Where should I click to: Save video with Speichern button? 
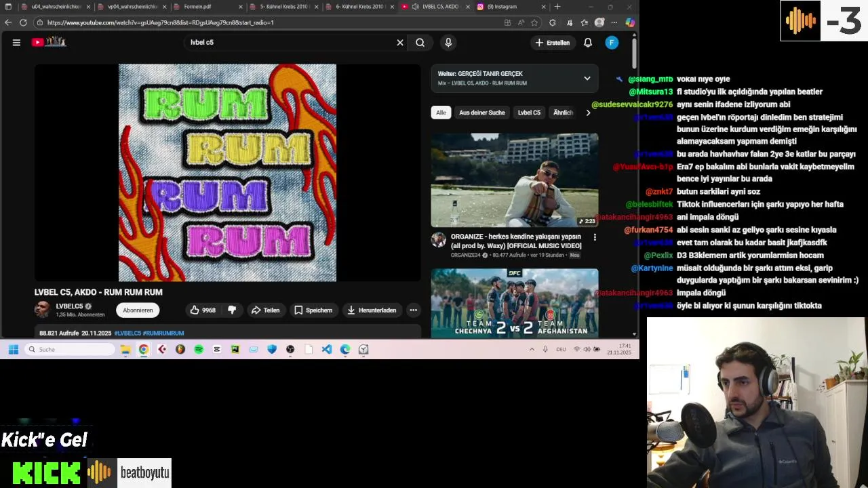click(x=313, y=310)
